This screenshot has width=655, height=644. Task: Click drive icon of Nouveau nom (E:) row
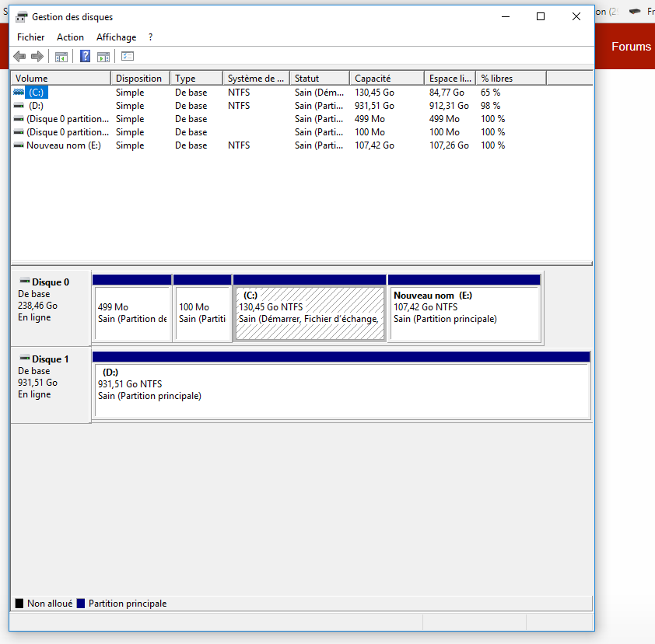click(19, 145)
